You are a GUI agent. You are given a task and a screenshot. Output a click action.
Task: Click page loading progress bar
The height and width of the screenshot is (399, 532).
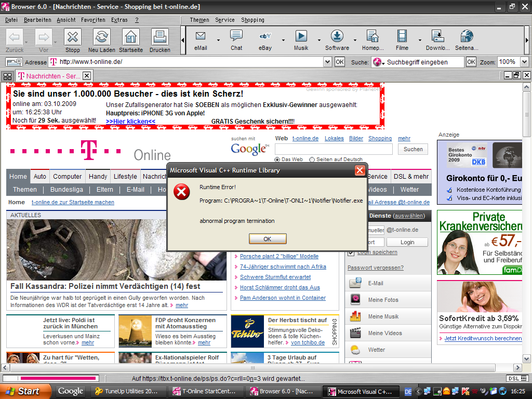pos(51,378)
